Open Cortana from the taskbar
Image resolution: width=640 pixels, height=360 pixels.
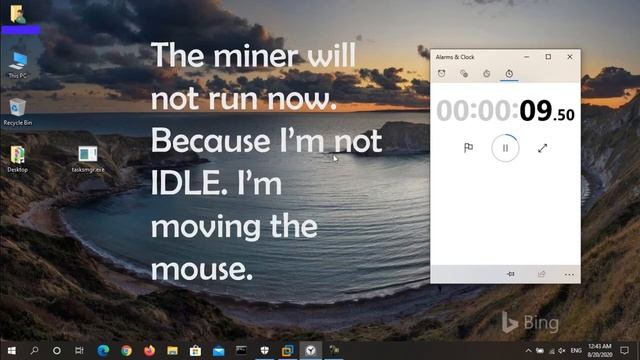coord(57,351)
